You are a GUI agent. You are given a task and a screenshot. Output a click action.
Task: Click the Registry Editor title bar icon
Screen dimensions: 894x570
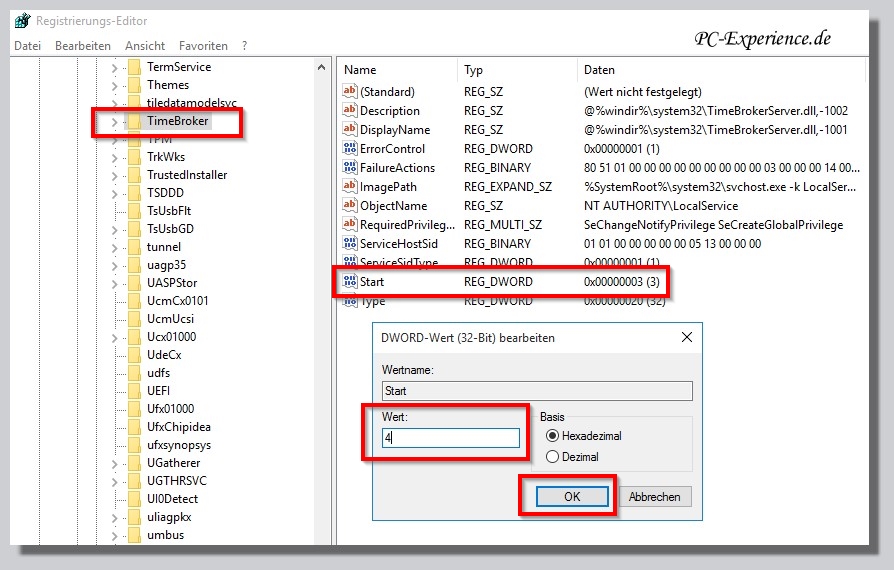(22, 20)
